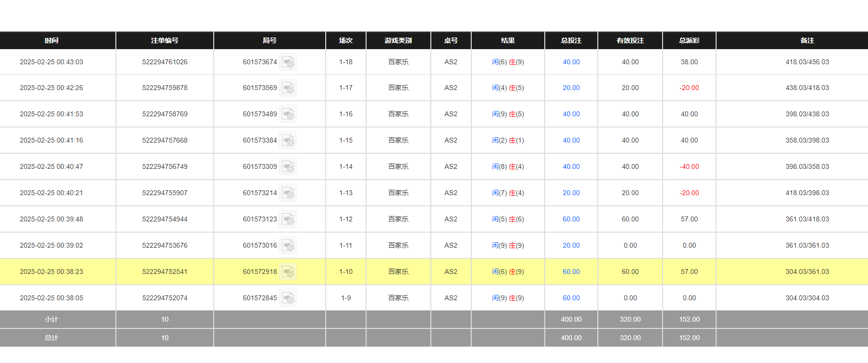
Task: Click 60.00 total bet in session 1-12
Action: (x=571, y=219)
